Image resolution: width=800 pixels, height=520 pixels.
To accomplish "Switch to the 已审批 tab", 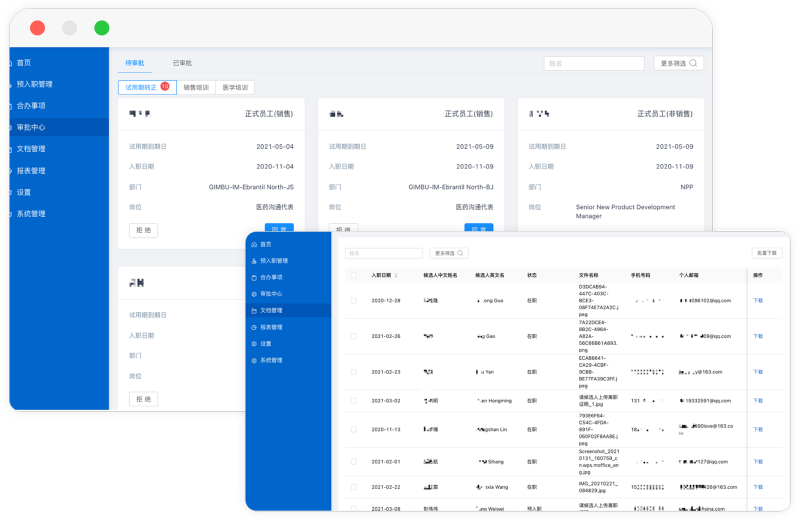I will coord(182,63).
